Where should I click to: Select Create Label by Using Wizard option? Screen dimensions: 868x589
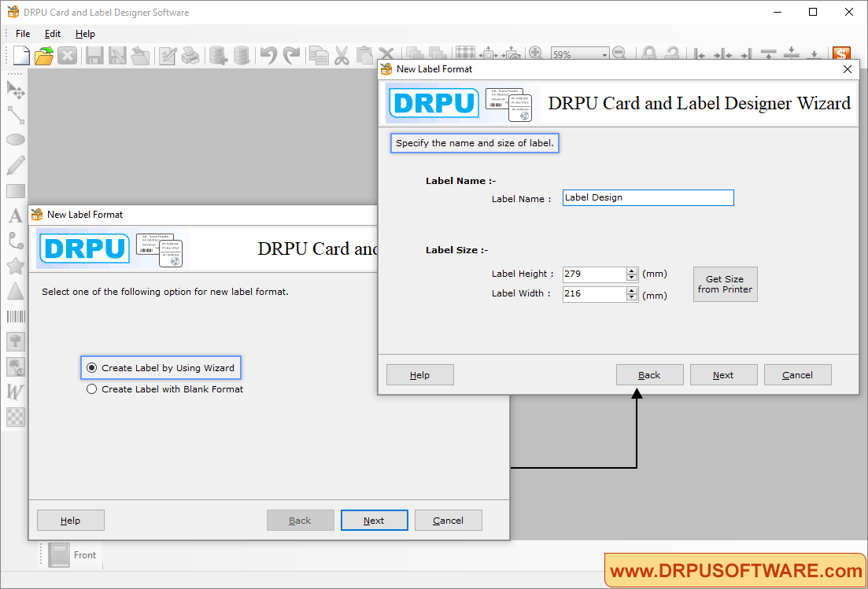[161, 368]
